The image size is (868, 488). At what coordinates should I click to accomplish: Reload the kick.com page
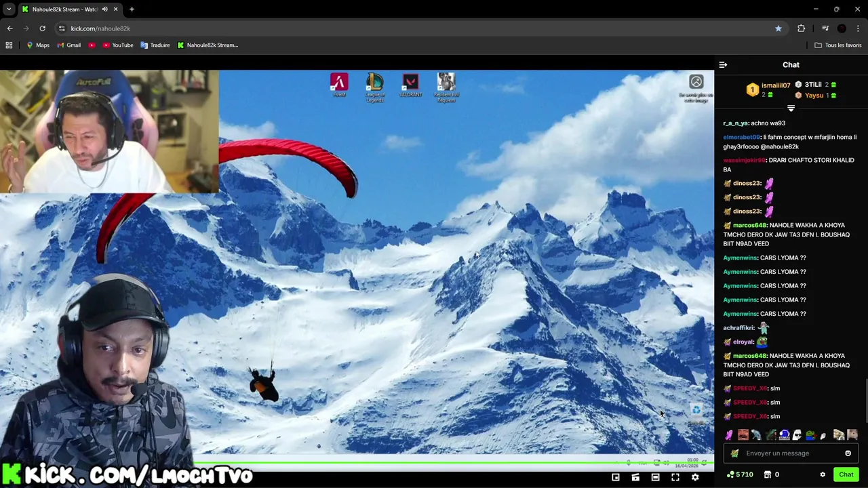[x=42, y=28]
